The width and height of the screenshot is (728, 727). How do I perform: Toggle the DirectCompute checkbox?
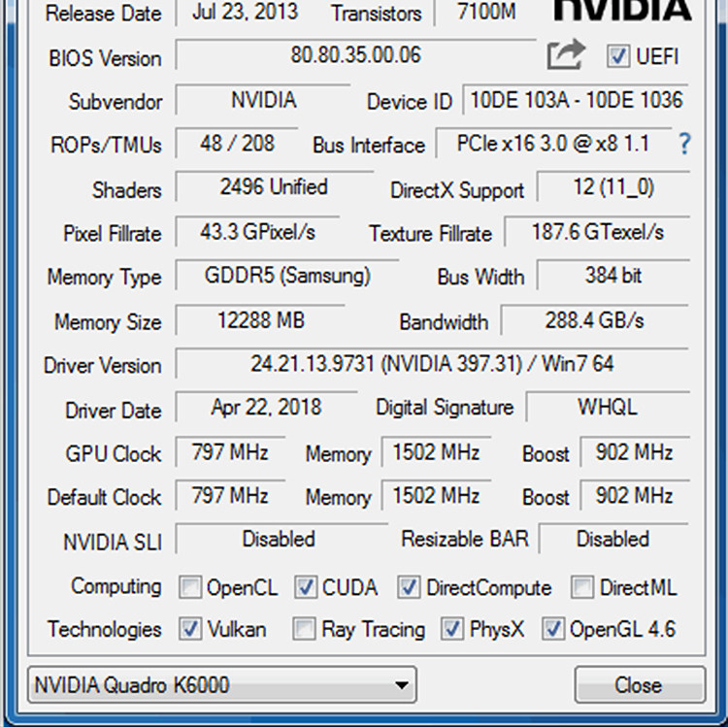click(x=409, y=587)
